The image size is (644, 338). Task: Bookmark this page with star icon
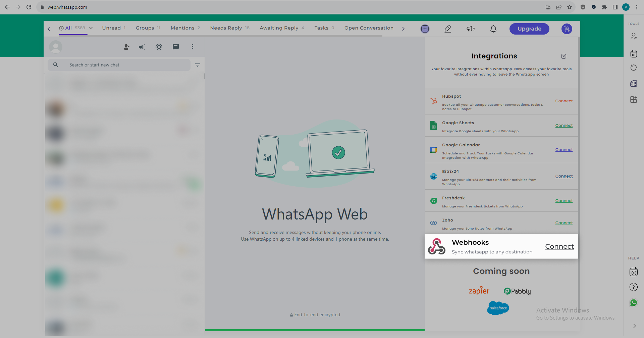[x=570, y=7]
